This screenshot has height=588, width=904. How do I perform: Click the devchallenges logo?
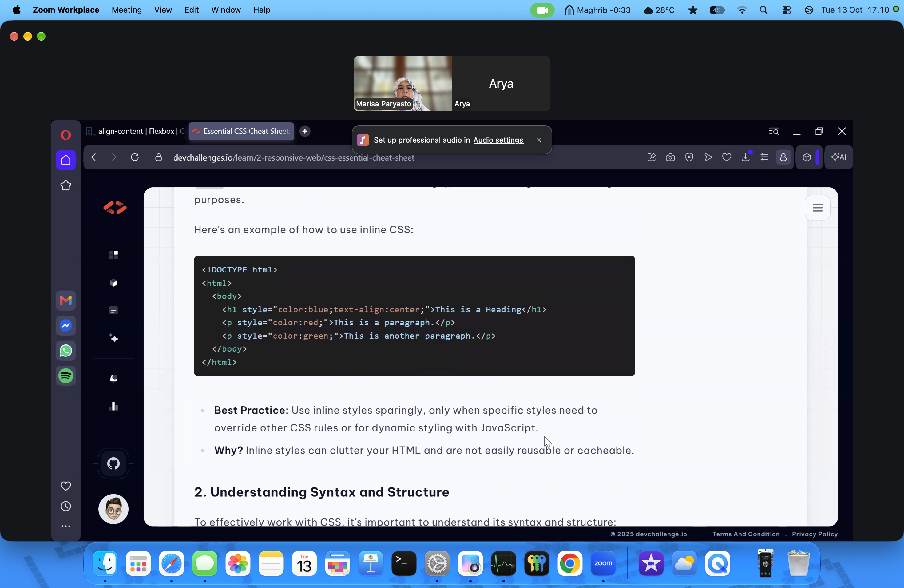click(115, 208)
